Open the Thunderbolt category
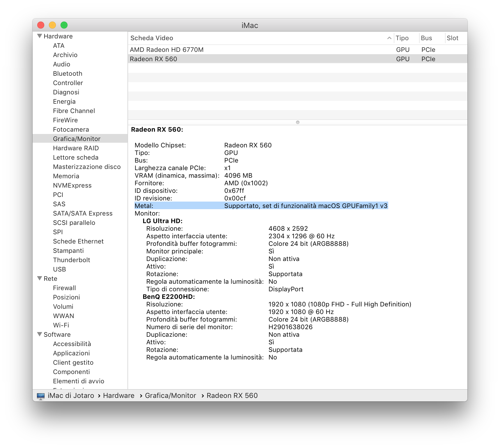This screenshot has height=448, width=500. (x=72, y=260)
